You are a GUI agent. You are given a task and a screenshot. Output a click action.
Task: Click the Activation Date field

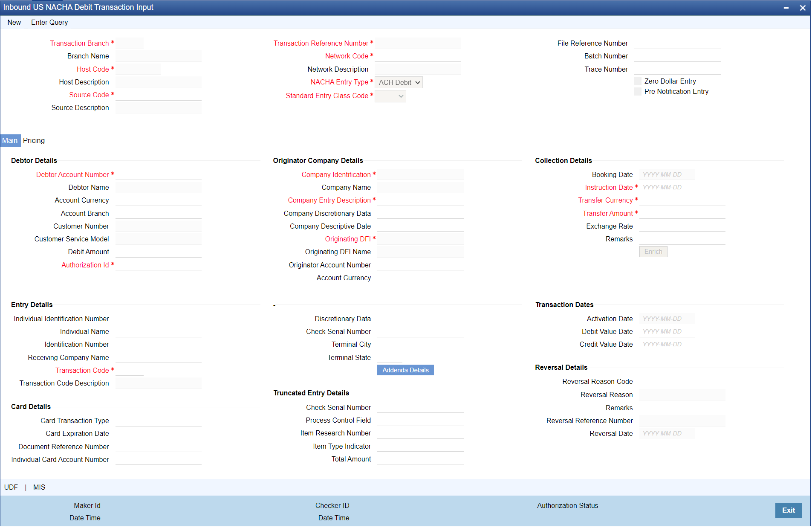click(x=667, y=319)
